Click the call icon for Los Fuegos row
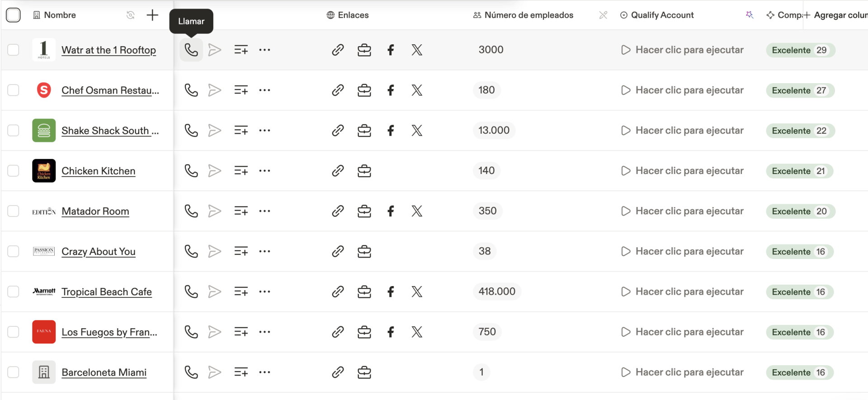This screenshot has height=400, width=868. (x=191, y=332)
